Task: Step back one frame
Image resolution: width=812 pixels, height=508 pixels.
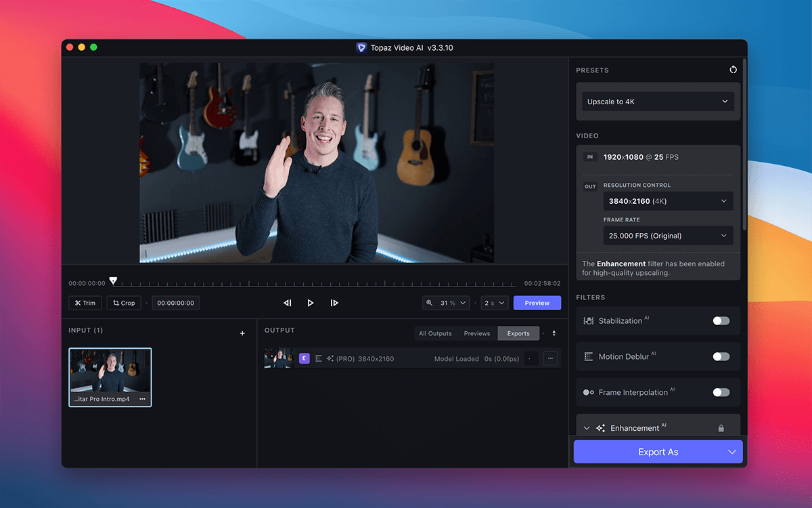Action: click(287, 303)
